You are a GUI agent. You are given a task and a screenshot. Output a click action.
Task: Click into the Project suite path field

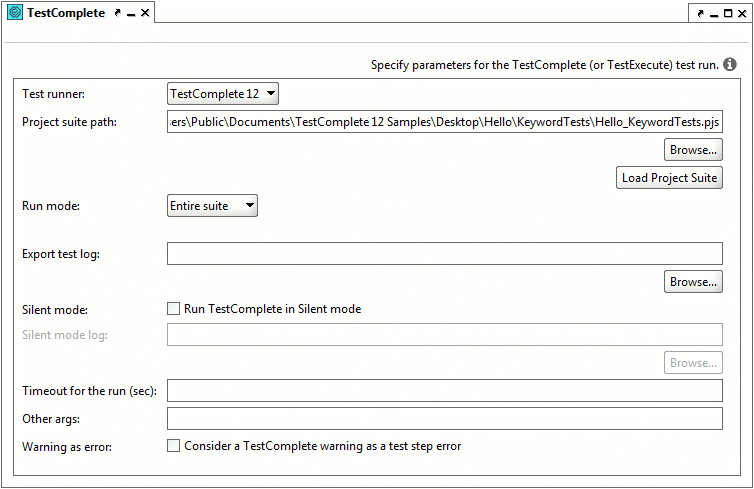pos(444,122)
